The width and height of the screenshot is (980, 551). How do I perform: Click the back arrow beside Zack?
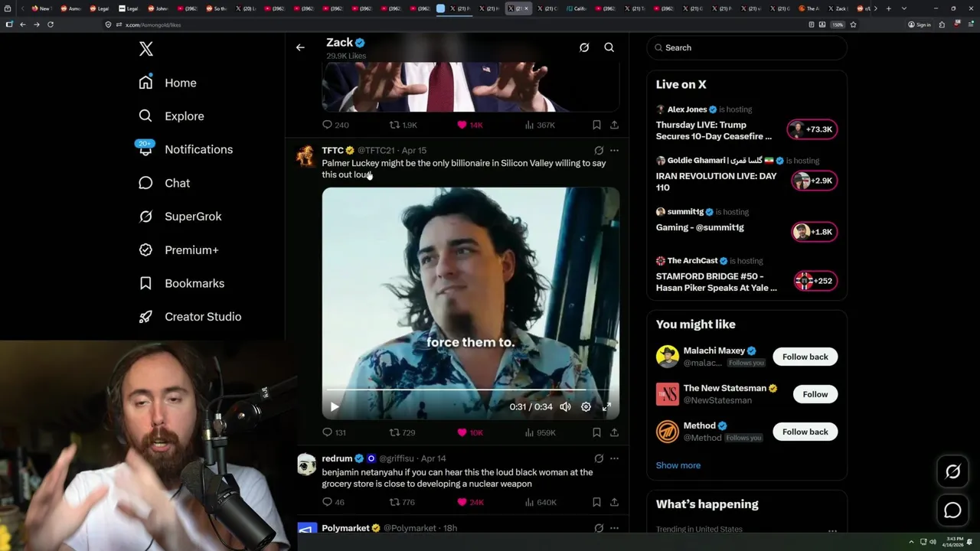click(300, 47)
